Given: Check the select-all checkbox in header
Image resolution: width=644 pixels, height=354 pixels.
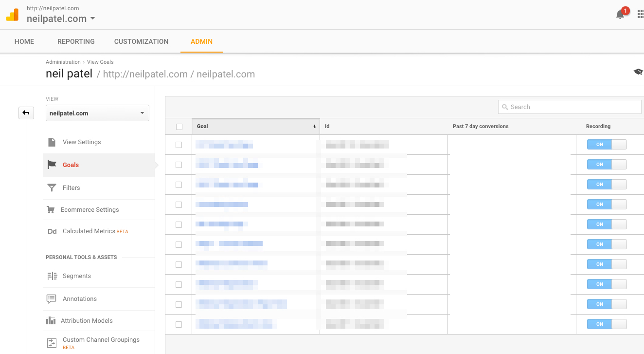Looking at the screenshot, I should coord(179,127).
